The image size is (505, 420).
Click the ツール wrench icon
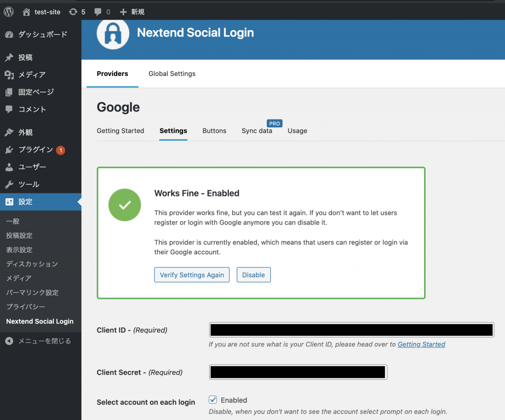pos(9,185)
